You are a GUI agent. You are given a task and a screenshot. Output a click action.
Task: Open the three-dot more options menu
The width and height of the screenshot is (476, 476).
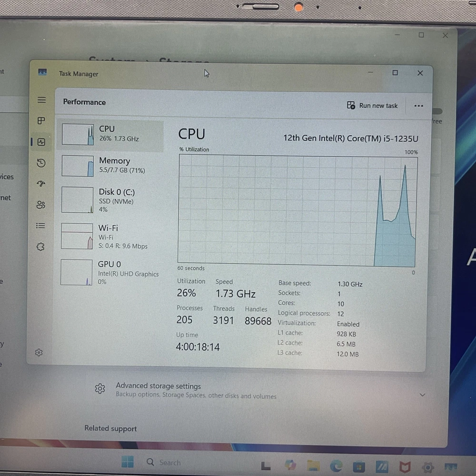coord(418,106)
